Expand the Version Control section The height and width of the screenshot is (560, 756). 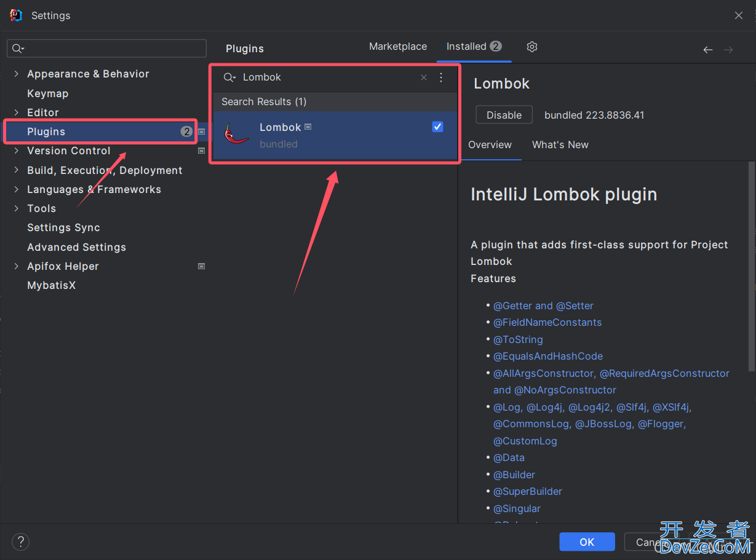16,151
